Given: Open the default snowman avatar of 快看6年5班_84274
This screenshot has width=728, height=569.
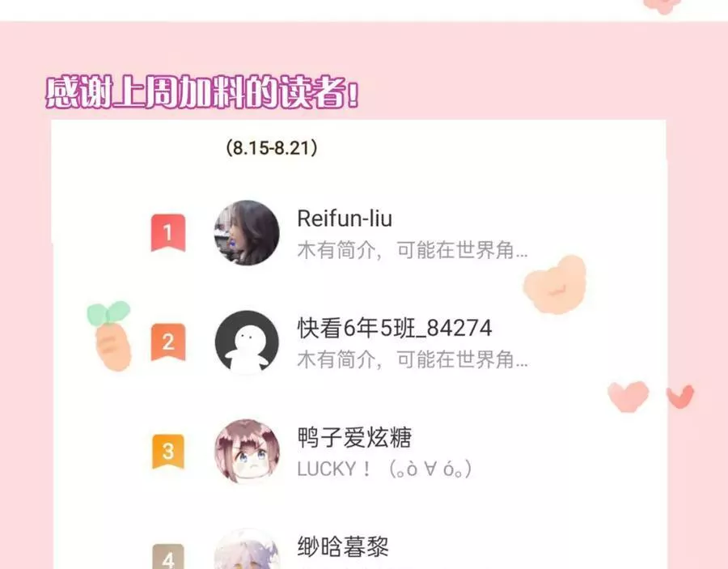Looking at the screenshot, I should click(x=247, y=342).
